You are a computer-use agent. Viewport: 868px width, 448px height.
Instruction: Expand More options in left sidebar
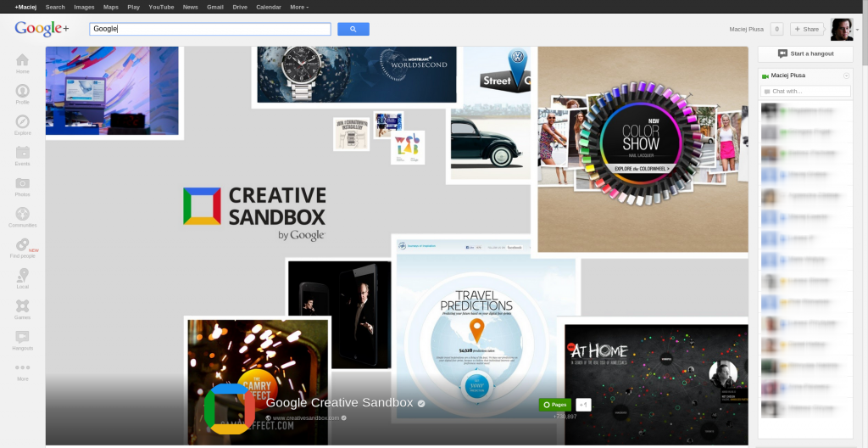[23, 368]
